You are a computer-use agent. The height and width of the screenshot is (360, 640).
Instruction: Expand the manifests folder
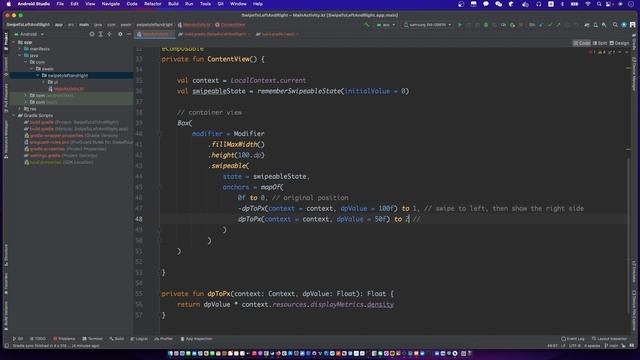point(20,49)
